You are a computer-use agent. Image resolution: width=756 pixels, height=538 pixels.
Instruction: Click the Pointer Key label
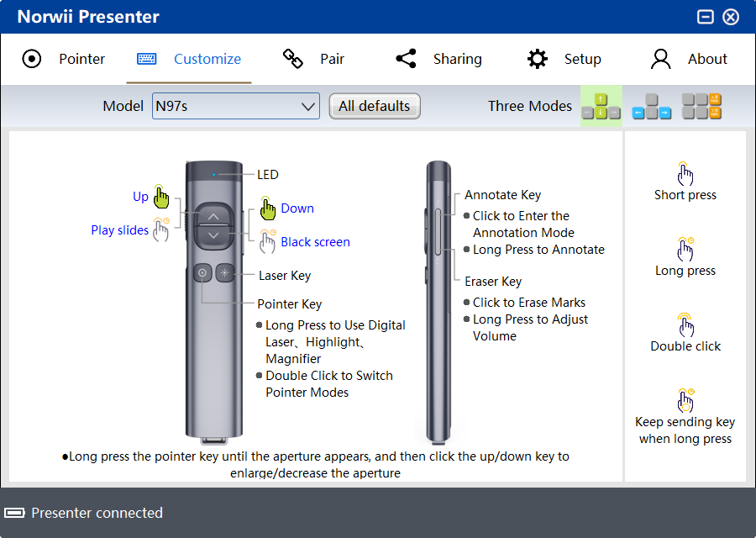pos(289,304)
